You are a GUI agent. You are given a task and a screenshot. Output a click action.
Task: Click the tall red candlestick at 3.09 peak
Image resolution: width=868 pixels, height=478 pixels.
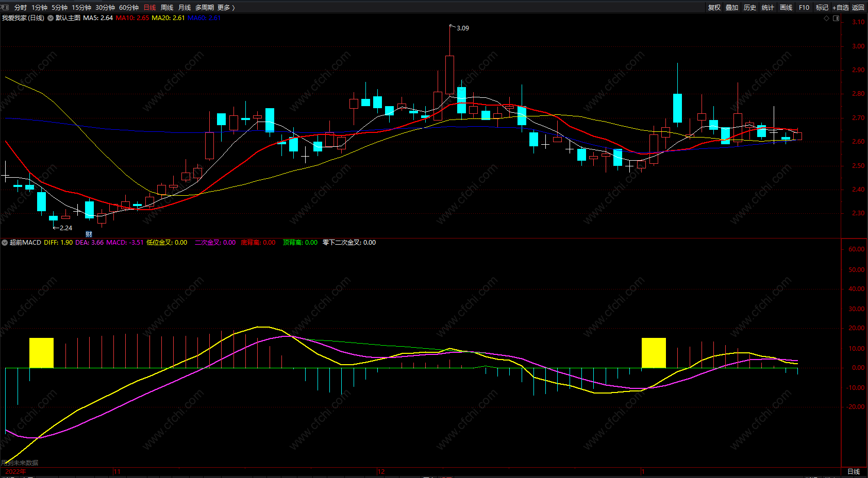click(x=450, y=75)
